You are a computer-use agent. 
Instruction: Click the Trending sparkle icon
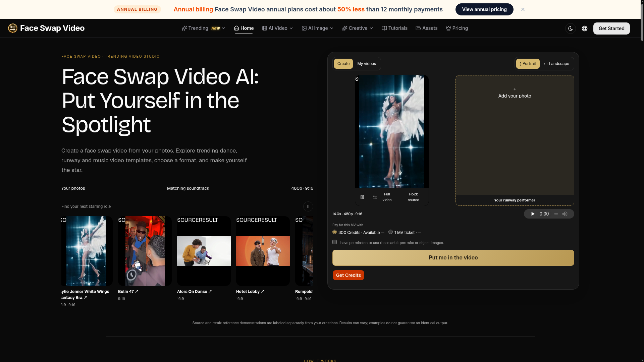point(184,28)
